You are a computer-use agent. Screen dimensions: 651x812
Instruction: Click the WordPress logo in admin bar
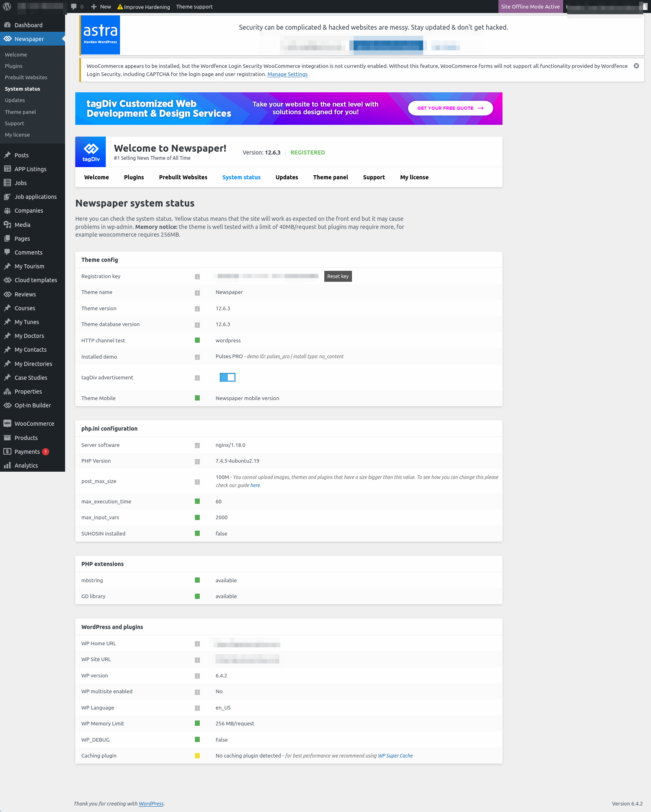click(7, 7)
